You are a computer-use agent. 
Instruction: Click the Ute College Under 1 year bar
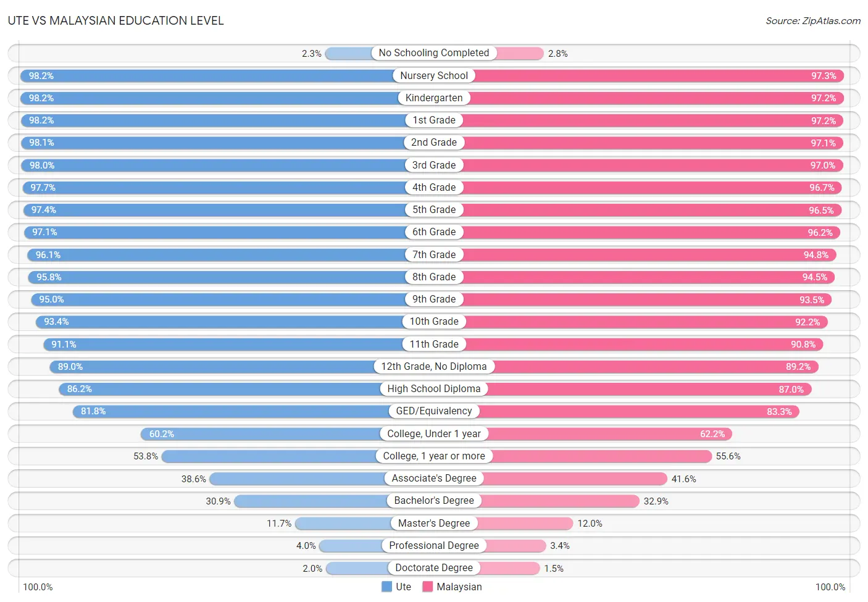point(287,434)
